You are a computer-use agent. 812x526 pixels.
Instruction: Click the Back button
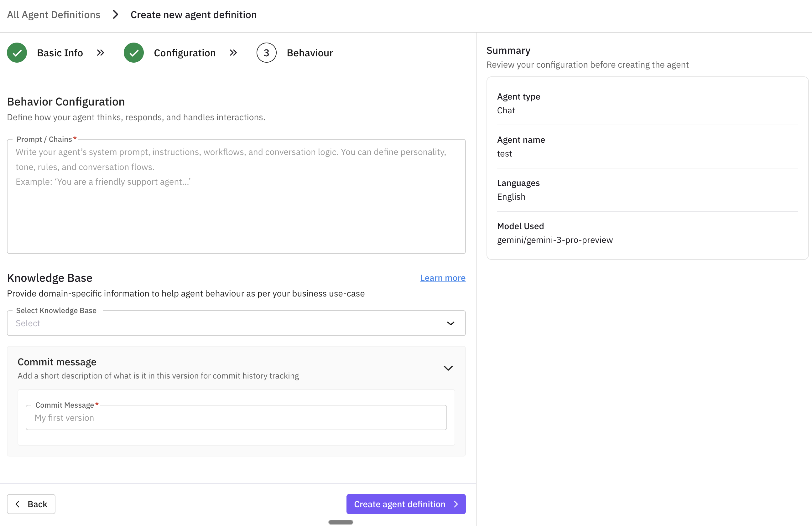(31, 504)
